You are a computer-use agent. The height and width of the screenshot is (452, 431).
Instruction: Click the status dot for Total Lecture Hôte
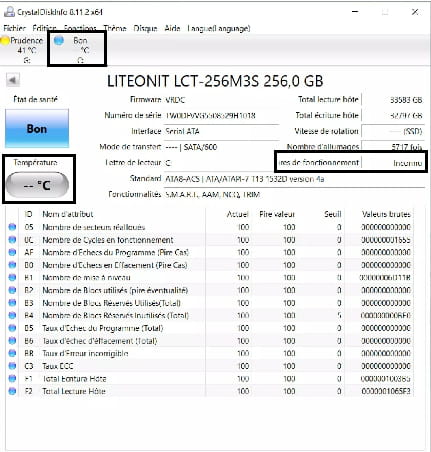(12, 391)
